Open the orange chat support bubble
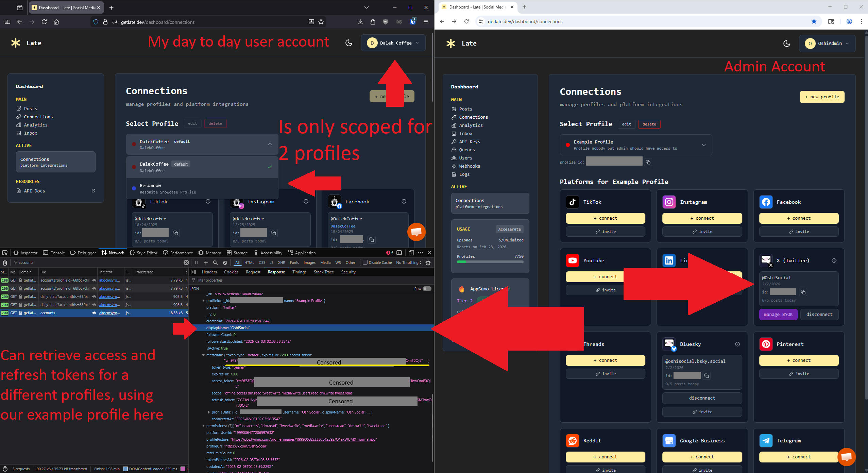Viewport: 868px width, 473px height. tap(416, 232)
